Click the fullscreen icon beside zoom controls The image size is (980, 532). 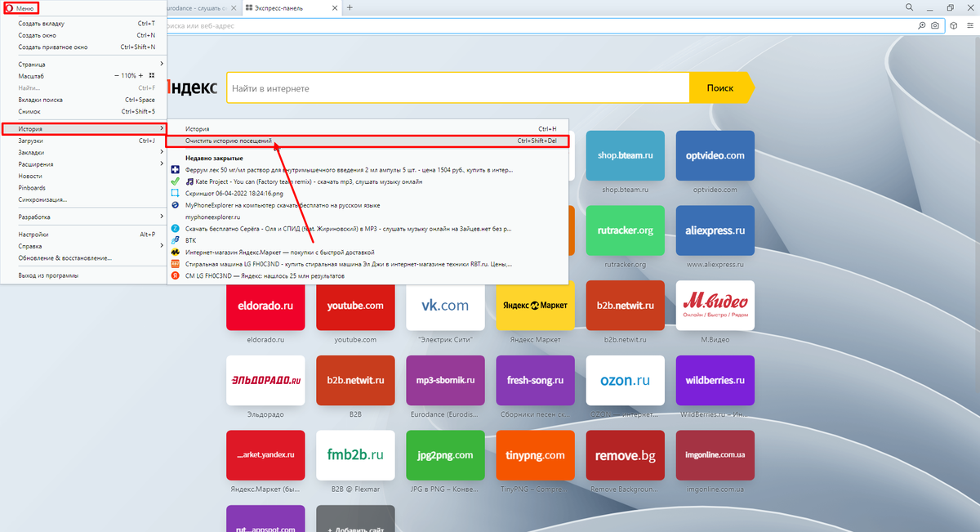(152, 75)
